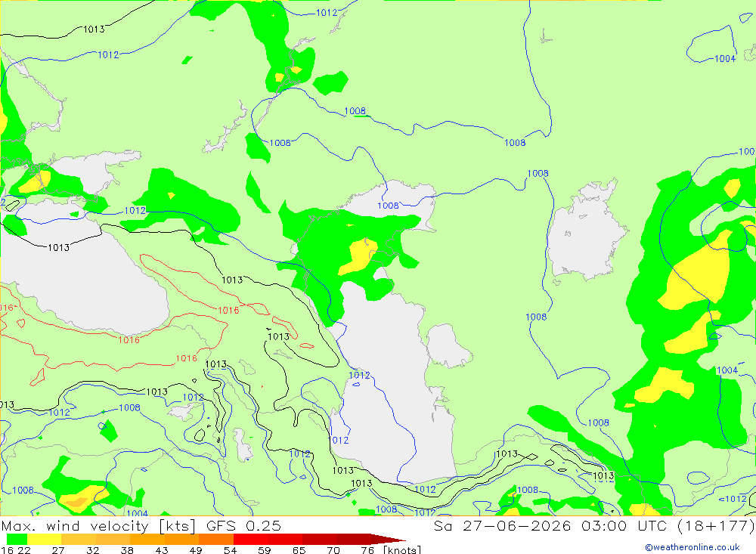
Task: Click the dark orange 49–54 knots segment
Action: [216, 539]
